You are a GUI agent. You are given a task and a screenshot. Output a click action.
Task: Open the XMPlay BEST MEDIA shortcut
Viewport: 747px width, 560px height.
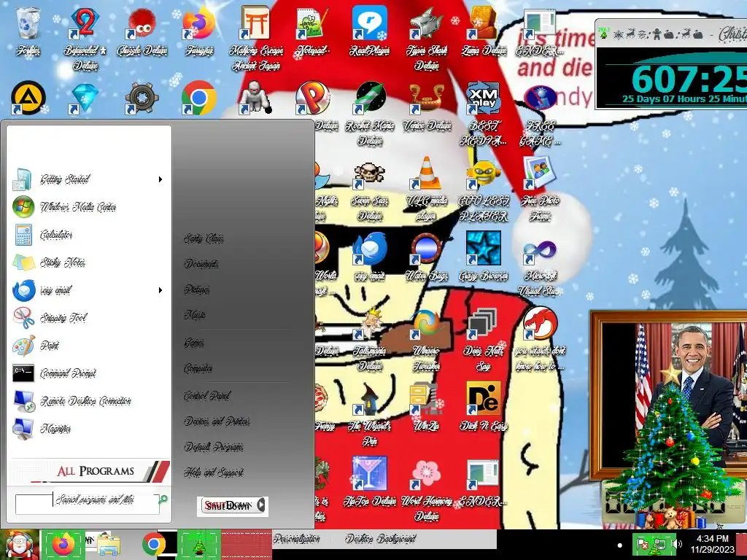[x=484, y=114]
